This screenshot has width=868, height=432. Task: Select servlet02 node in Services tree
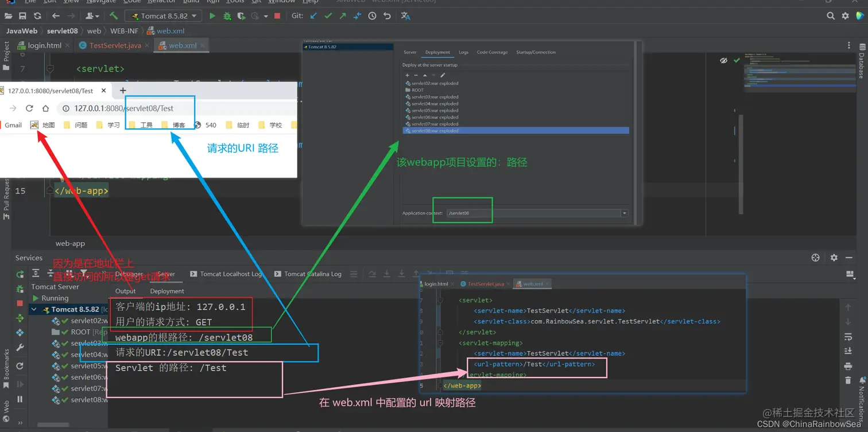[x=80, y=321]
